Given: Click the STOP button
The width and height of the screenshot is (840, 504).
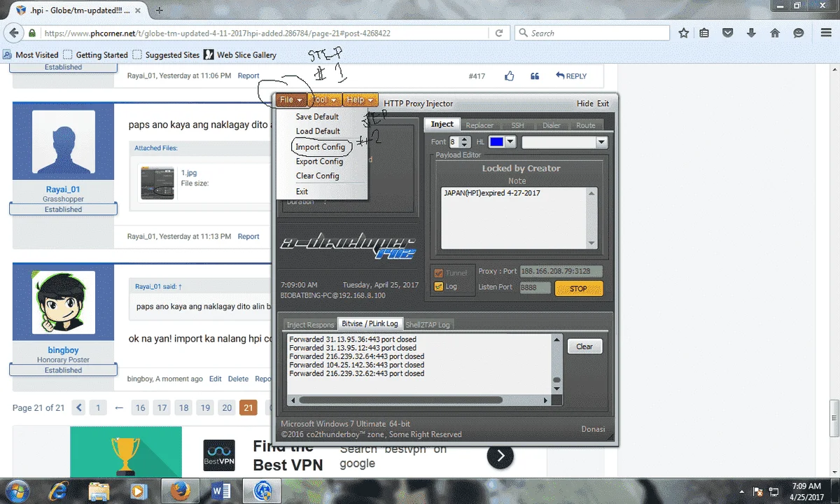Looking at the screenshot, I should pos(578,288).
